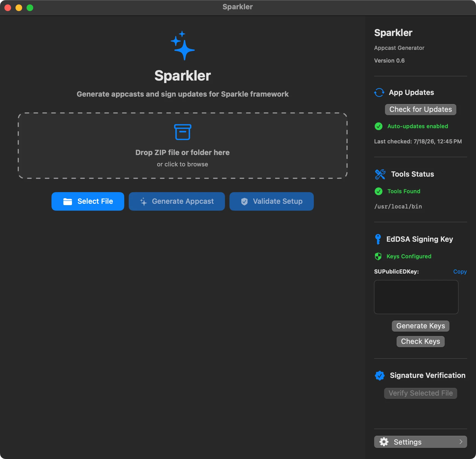Screen dimensions: 476x459
Task: Click the 'Appcast Generator' subtitle text
Action: pyautogui.click(x=399, y=48)
